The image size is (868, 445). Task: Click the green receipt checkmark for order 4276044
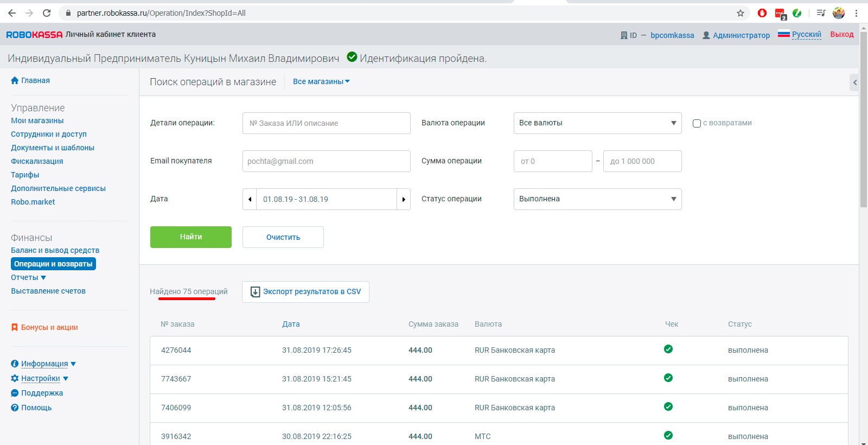point(668,349)
